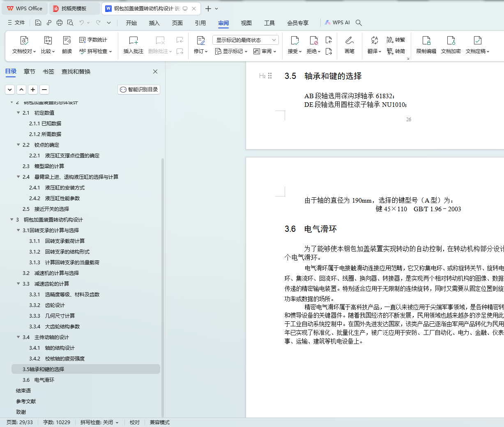Switch to the 插入 ribbon tab
Image resolution: width=504 pixels, height=427 pixels.
[154, 23]
